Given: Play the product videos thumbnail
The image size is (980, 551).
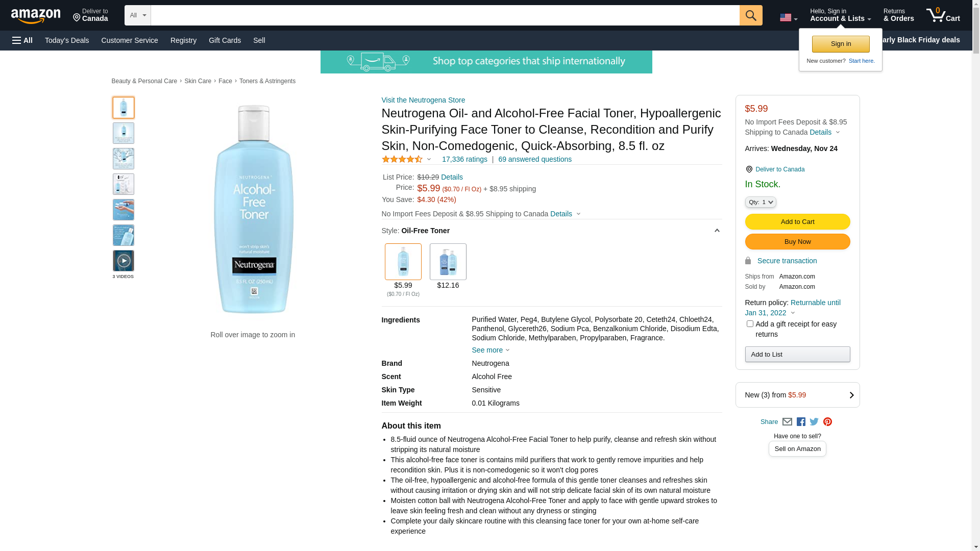Looking at the screenshot, I should pyautogui.click(x=123, y=261).
